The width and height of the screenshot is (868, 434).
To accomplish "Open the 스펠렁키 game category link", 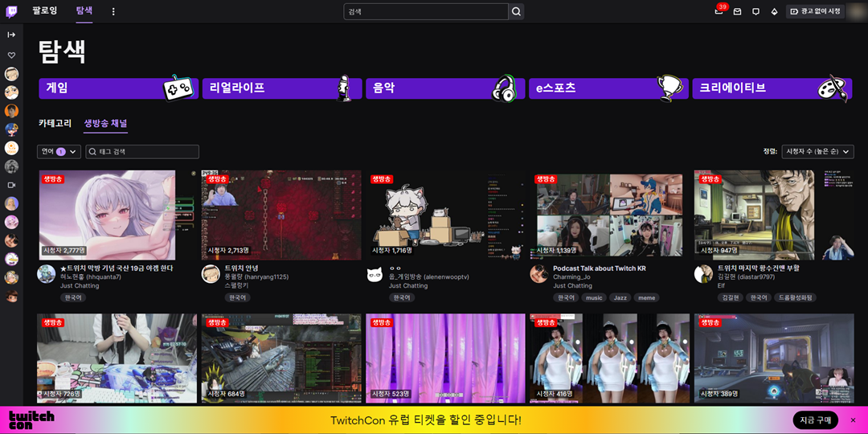I will pos(235,285).
